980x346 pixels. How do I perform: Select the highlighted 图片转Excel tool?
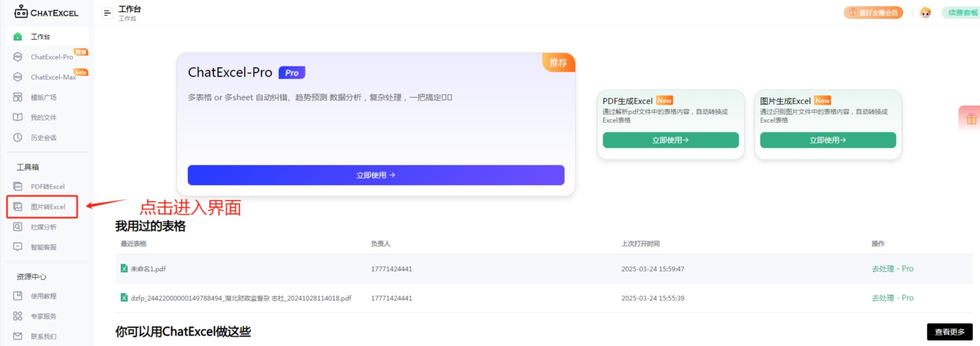(x=48, y=207)
